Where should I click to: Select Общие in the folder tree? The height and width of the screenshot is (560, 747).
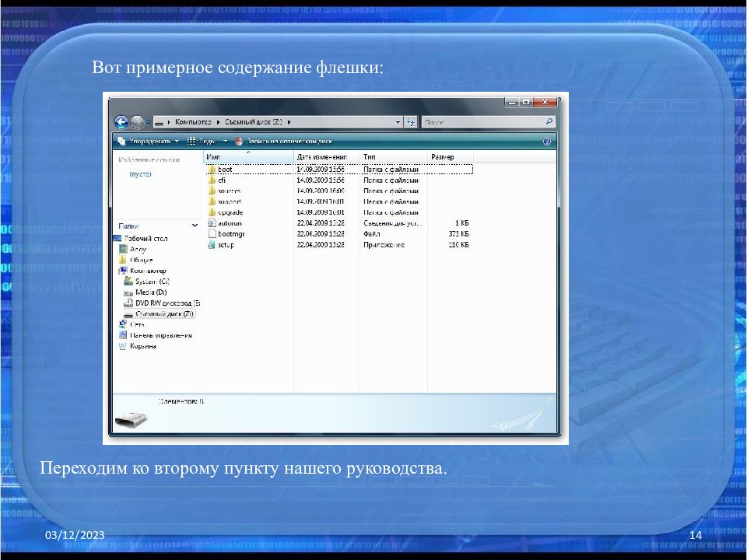142,260
